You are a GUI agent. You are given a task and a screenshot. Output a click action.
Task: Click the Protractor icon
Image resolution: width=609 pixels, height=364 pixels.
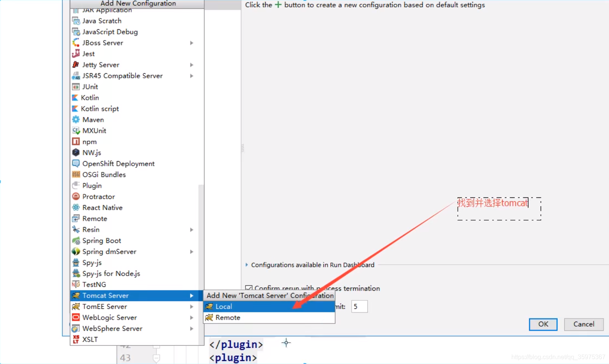coord(76,197)
